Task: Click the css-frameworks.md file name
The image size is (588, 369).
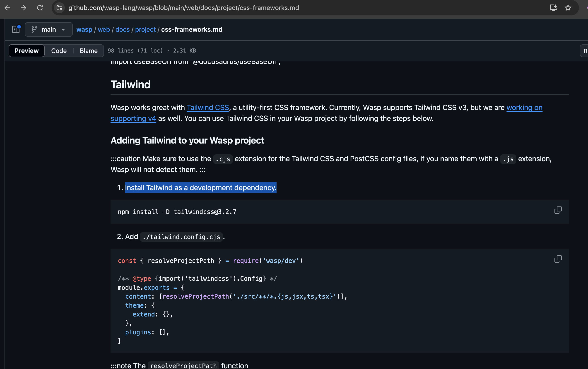Action: [192, 29]
